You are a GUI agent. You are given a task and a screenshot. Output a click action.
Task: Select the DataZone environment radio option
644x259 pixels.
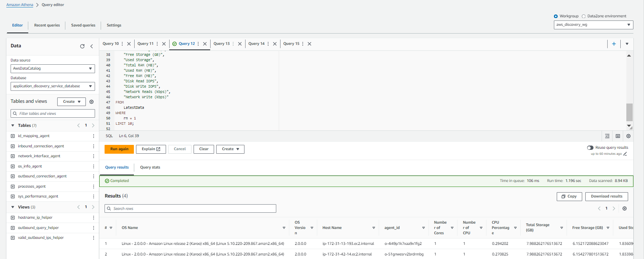click(584, 16)
